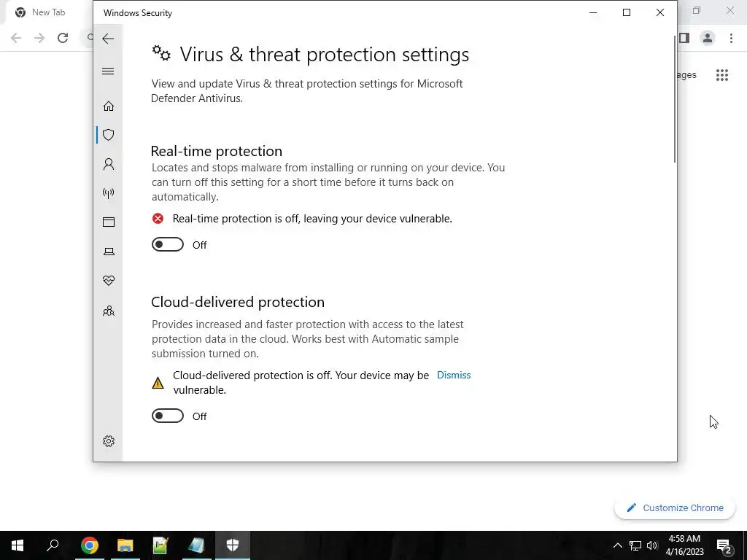Open Device performance & health heart icon
The image size is (747, 560).
pos(109,281)
